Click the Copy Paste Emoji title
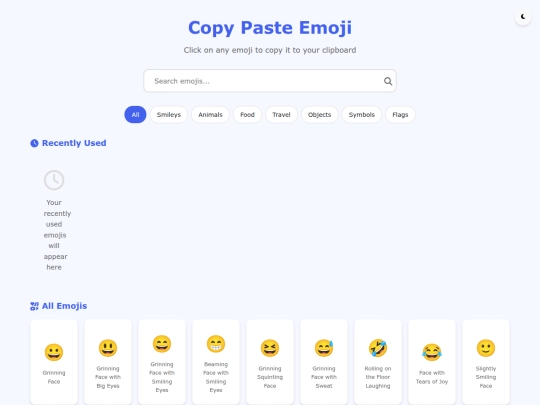540x405 pixels. click(270, 28)
